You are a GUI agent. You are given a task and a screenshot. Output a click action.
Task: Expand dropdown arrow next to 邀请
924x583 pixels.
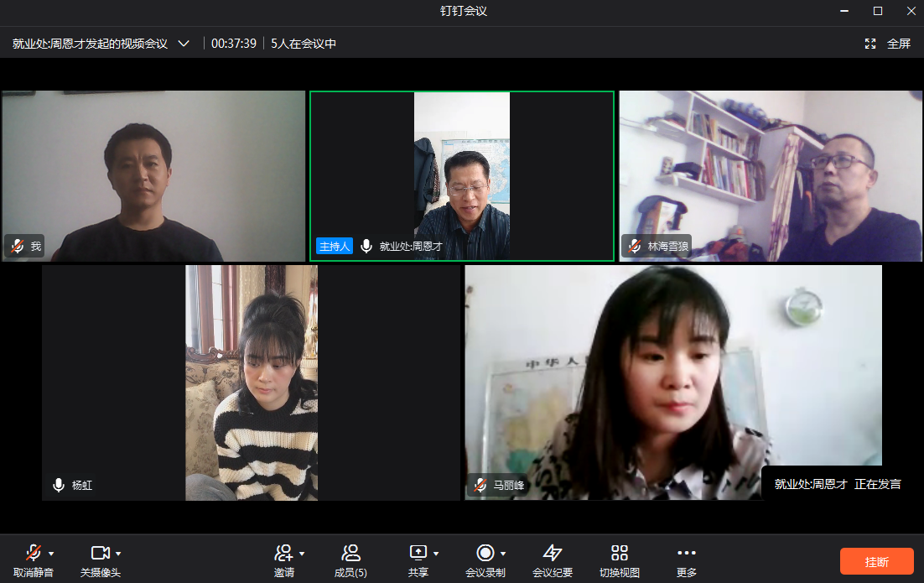point(302,554)
